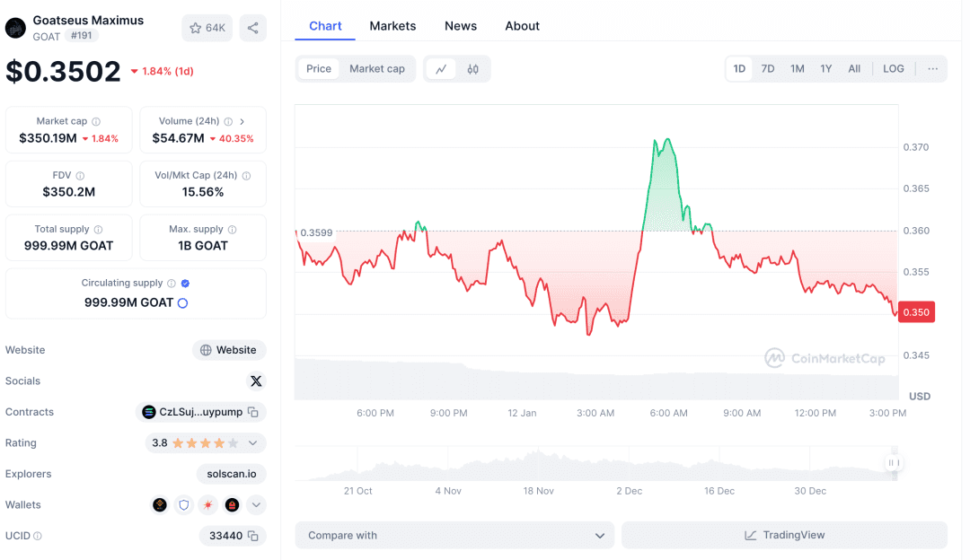Switch to the News tab
Screen dimensions: 970x560
(x=460, y=26)
